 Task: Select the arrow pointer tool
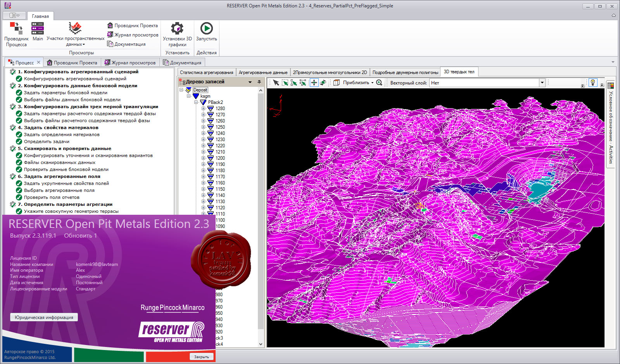pyautogui.click(x=276, y=83)
